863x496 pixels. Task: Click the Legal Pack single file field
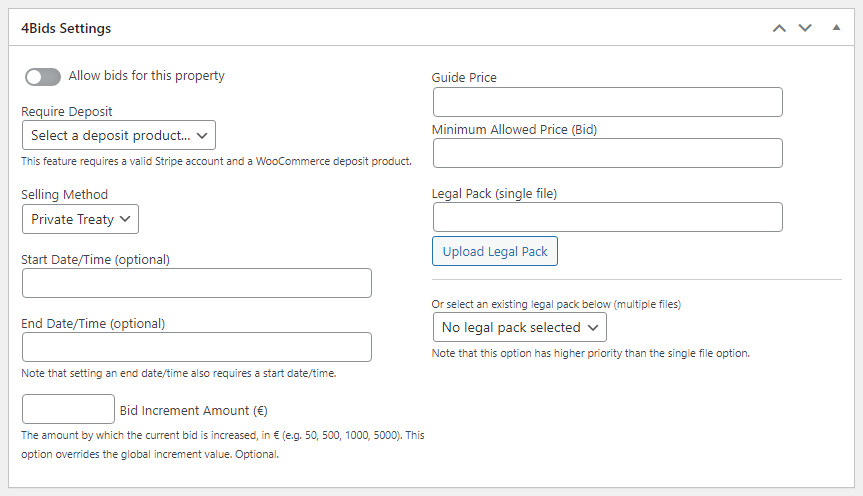click(607, 217)
